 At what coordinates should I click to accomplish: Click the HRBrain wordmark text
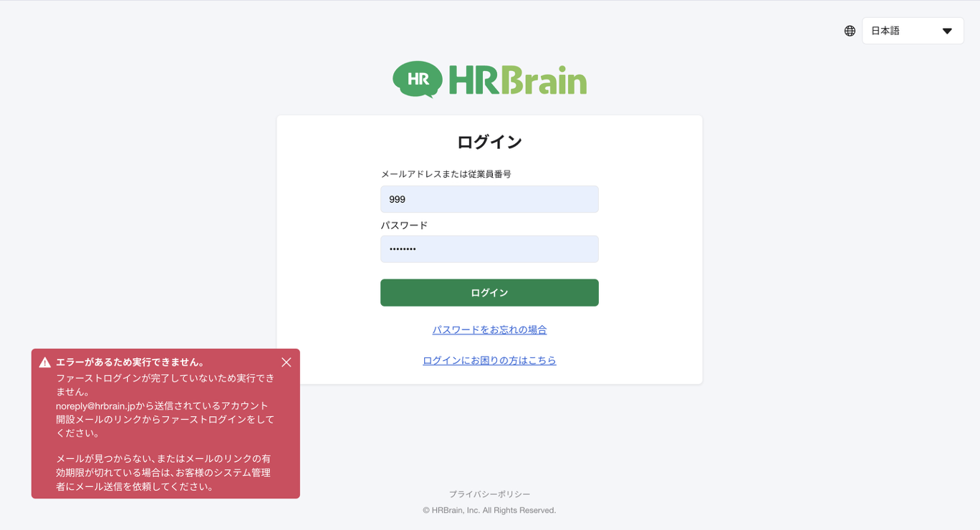point(517,80)
